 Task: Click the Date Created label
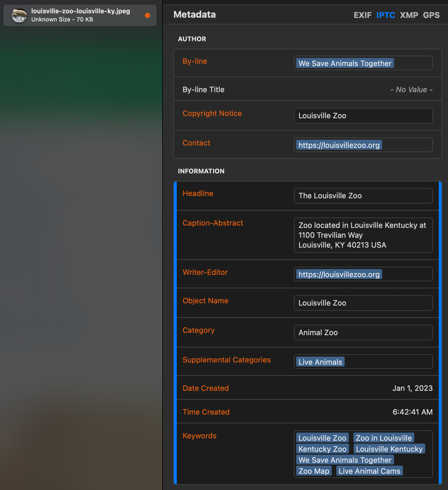click(x=205, y=388)
